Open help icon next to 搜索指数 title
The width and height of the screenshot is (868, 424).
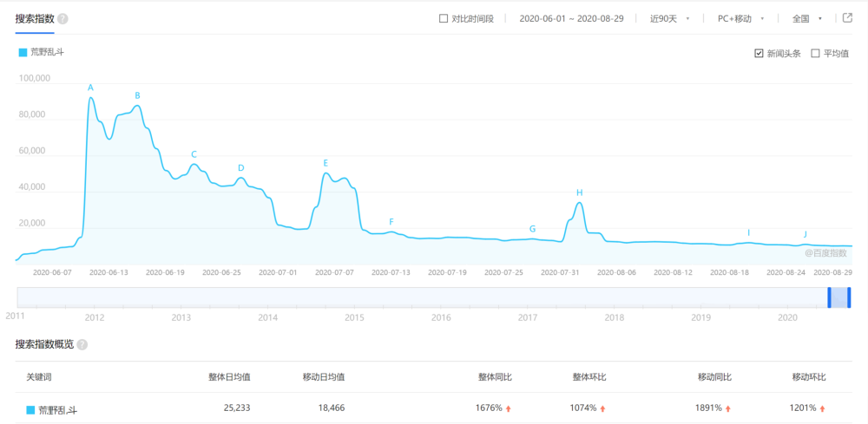(62, 19)
